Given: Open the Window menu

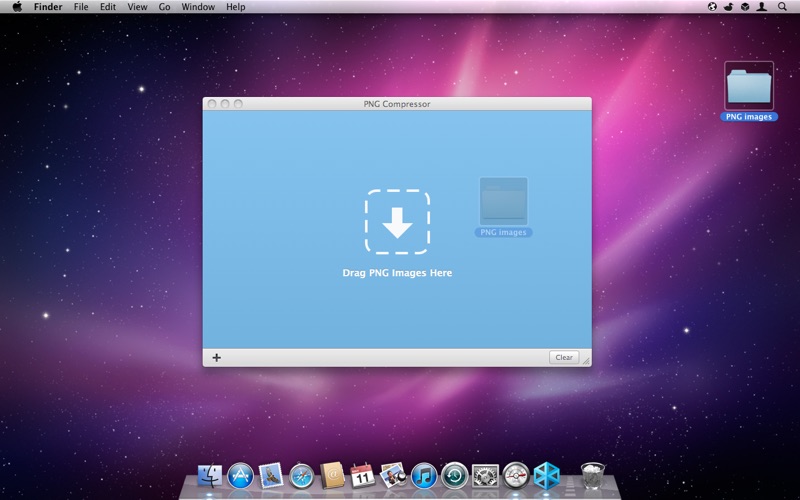Looking at the screenshot, I should click(x=198, y=7).
